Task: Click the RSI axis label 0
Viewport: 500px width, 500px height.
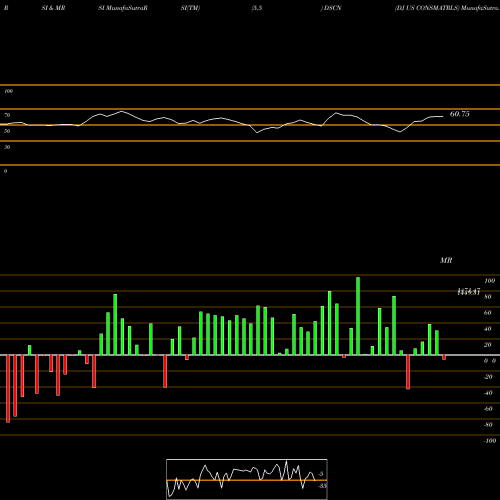Action: 5,171
